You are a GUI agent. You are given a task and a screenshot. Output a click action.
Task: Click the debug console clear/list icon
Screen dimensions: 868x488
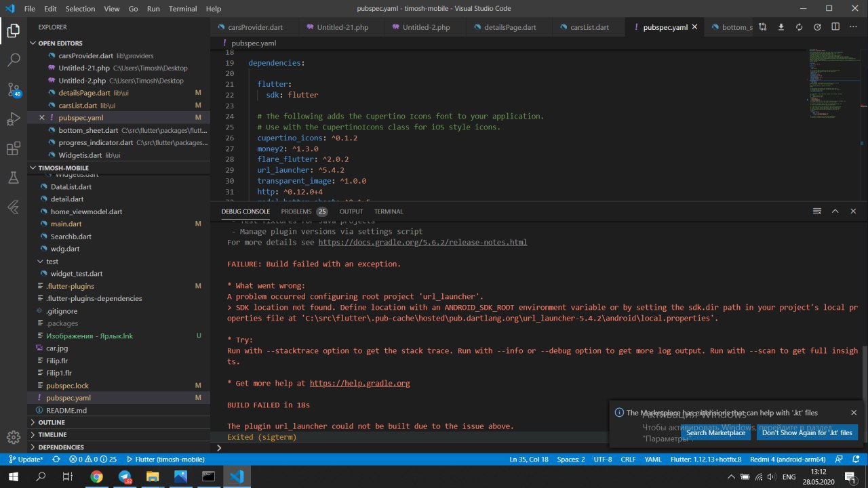[818, 211]
